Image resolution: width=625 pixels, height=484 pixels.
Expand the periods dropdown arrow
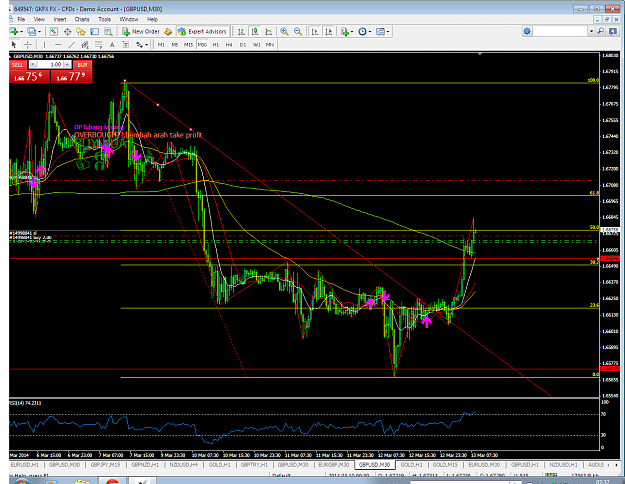point(370,31)
